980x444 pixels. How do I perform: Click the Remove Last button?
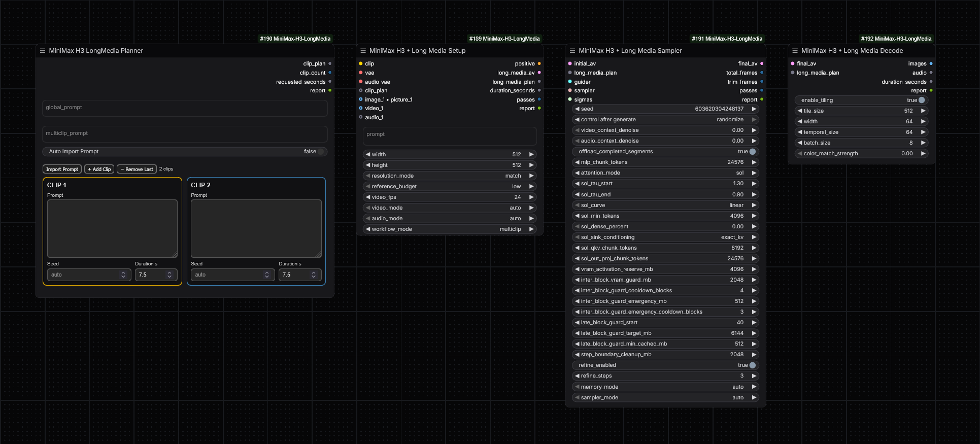coord(137,169)
